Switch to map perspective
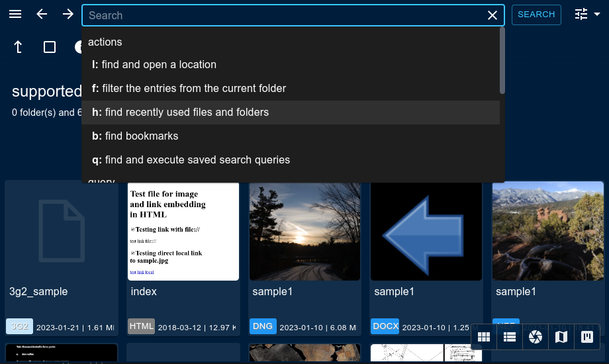The image size is (609, 364). pos(561,337)
